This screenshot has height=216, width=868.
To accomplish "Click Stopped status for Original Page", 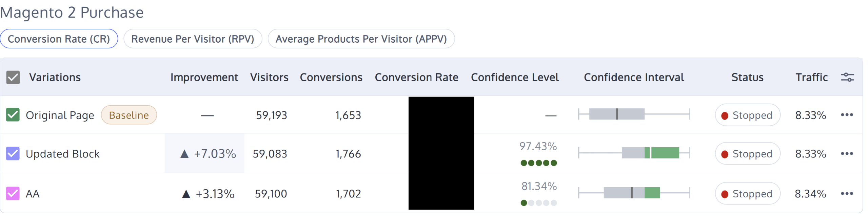I will 747,115.
